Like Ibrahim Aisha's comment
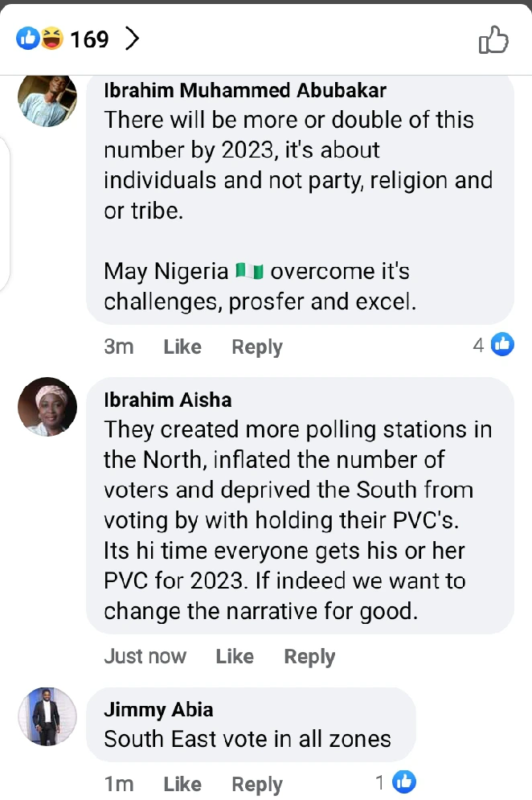The width and height of the screenshot is (532, 800). coord(235,656)
